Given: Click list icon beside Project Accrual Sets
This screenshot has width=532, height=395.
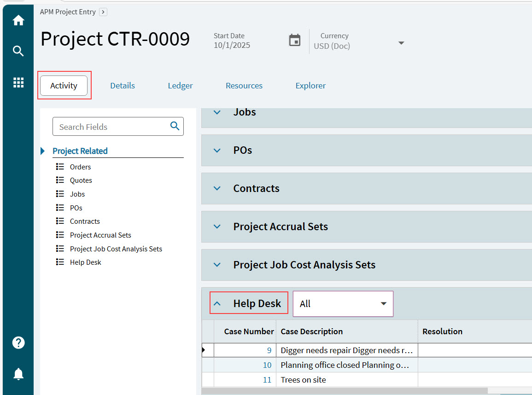Looking at the screenshot, I should tap(60, 235).
